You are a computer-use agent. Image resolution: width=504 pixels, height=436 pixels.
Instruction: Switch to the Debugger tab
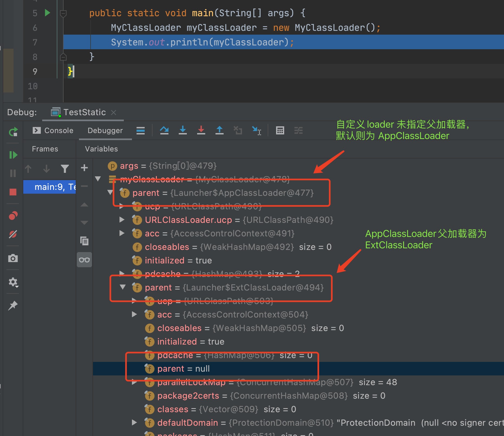click(105, 131)
